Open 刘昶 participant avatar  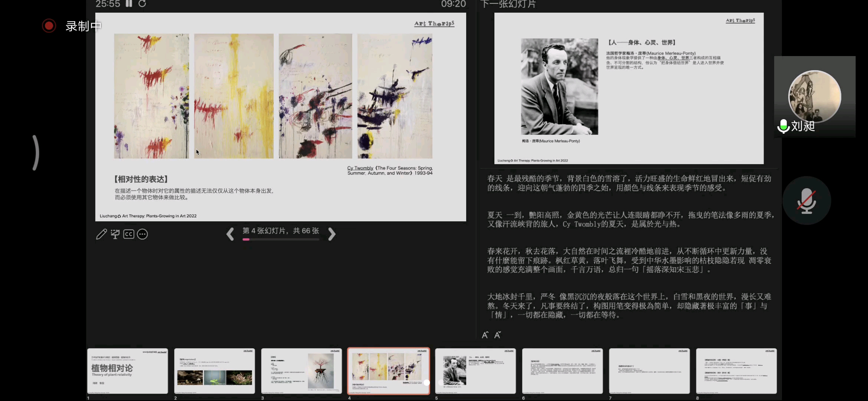pos(815,96)
